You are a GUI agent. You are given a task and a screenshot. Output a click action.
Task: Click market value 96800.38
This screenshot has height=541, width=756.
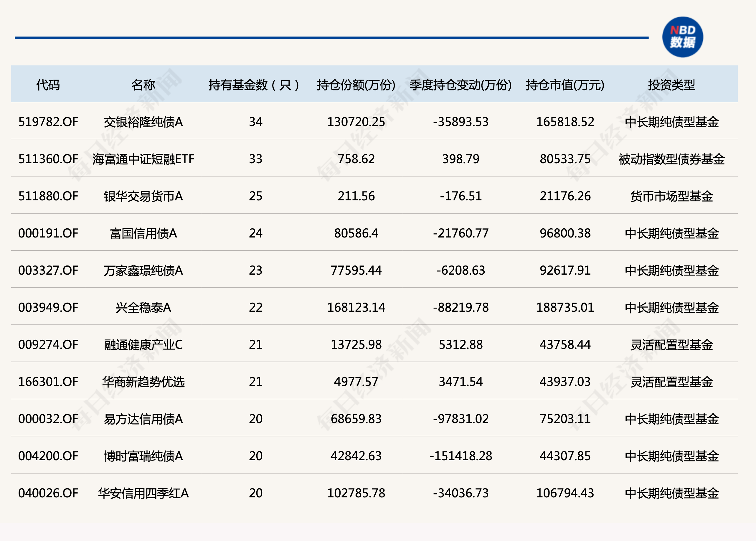point(565,233)
